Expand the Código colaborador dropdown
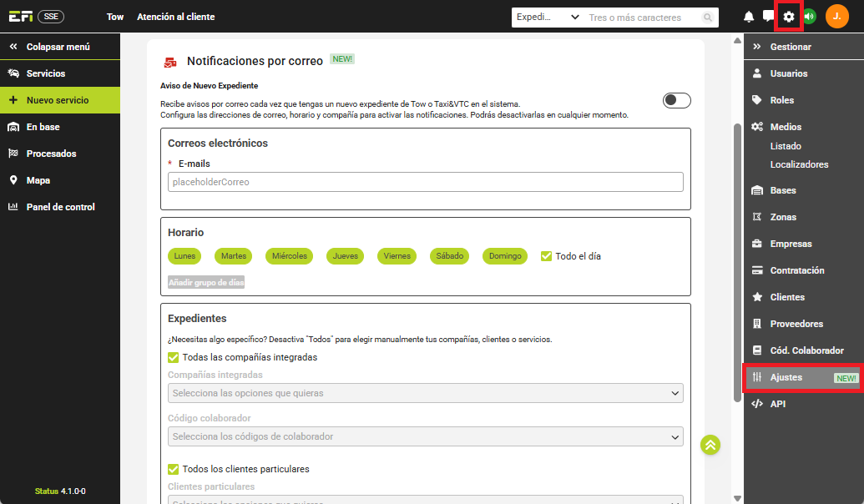 pyautogui.click(x=425, y=436)
